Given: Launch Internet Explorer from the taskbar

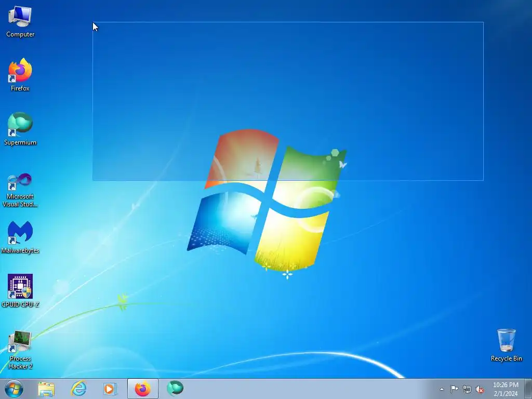Looking at the screenshot, I should pos(78,389).
